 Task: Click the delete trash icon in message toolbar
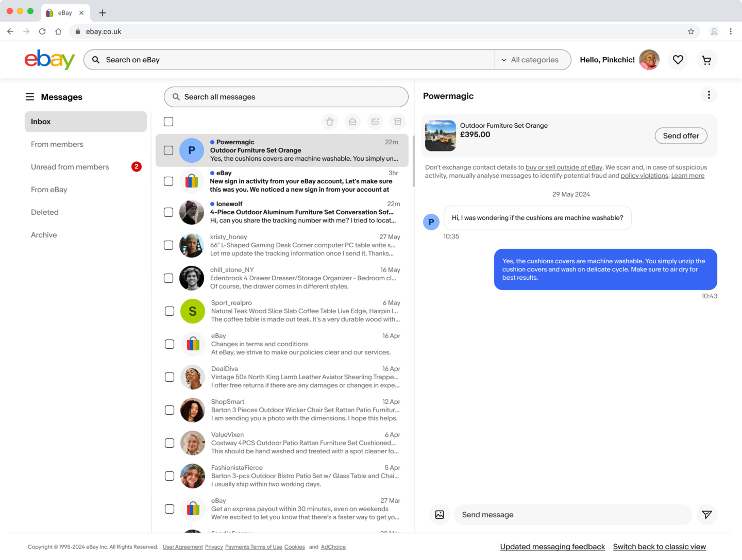point(330,122)
